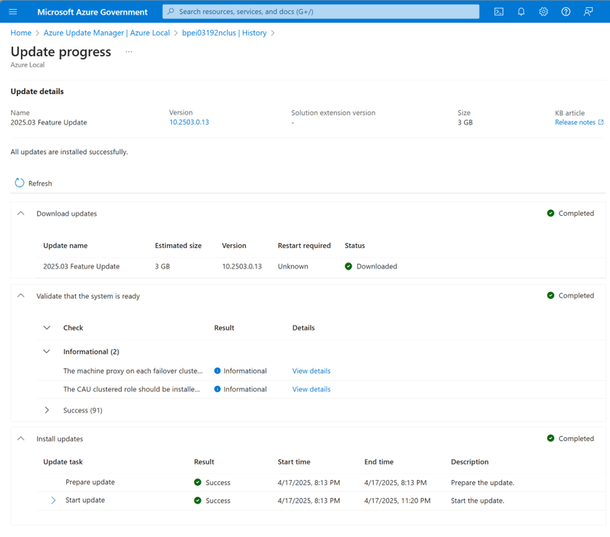Click the CAU clustered role should be installed text
This screenshot has width=610, height=537.
[132, 389]
